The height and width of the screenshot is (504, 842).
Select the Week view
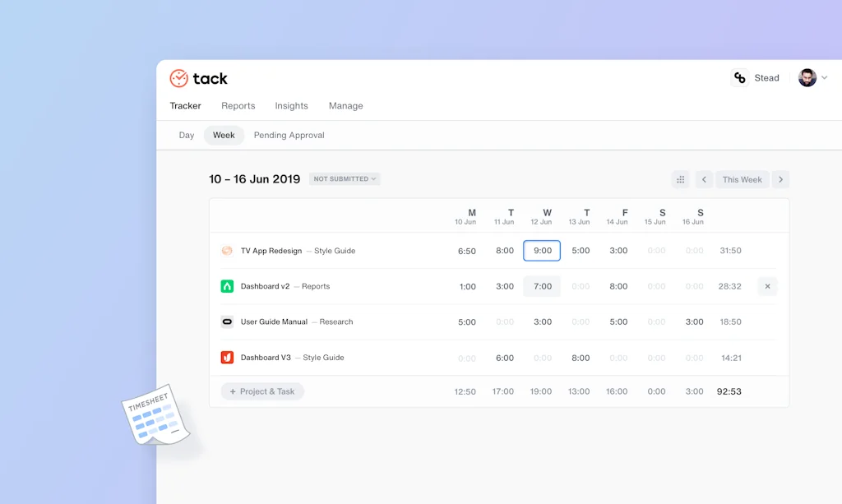pyautogui.click(x=224, y=136)
